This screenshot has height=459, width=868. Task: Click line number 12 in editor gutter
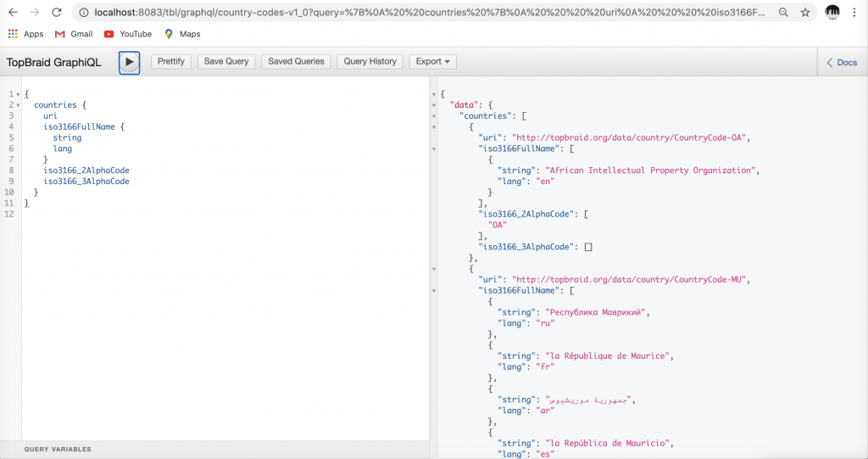pyautogui.click(x=8, y=214)
